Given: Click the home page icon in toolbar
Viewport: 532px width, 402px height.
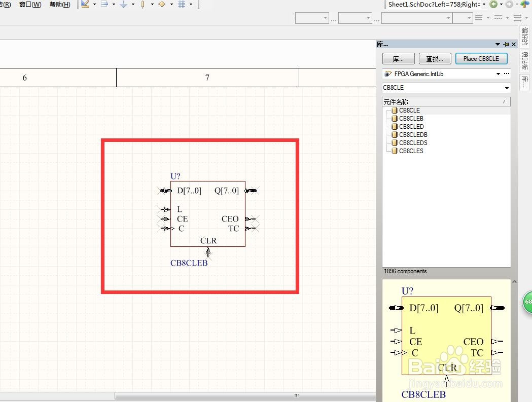Looking at the screenshot, I should click(524, 4).
